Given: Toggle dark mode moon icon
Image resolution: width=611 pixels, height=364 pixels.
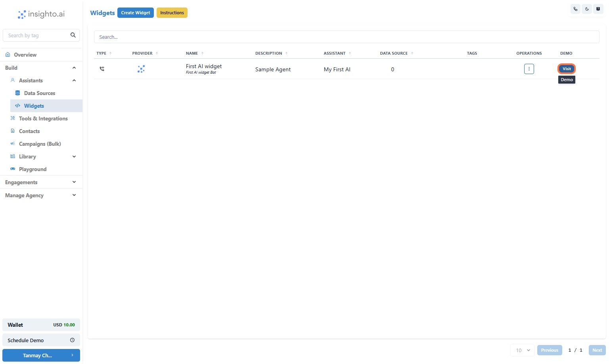Looking at the screenshot, I should [x=587, y=9].
